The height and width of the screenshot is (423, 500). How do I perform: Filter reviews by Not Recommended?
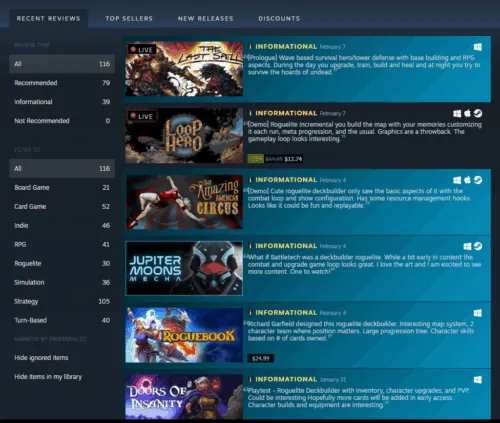[x=62, y=121]
